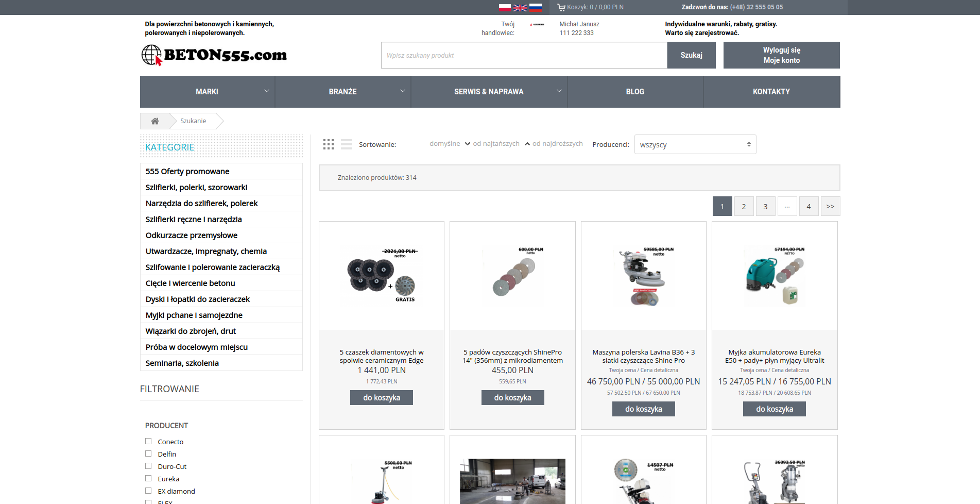980x504 pixels.
Task: Click results page 1 button
Action: click(x=722, y=206)
